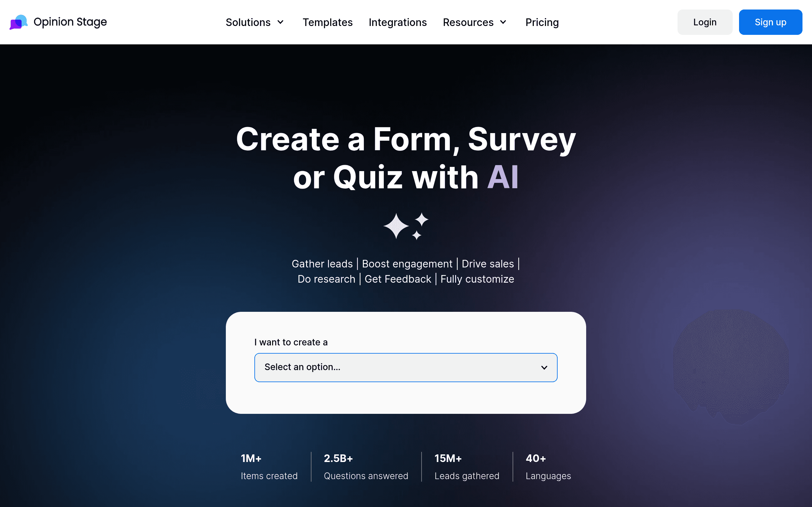Go to Integrations in the navbar
Screen dimensions: 812x507
pyautogui.click(x=398, y=22)
